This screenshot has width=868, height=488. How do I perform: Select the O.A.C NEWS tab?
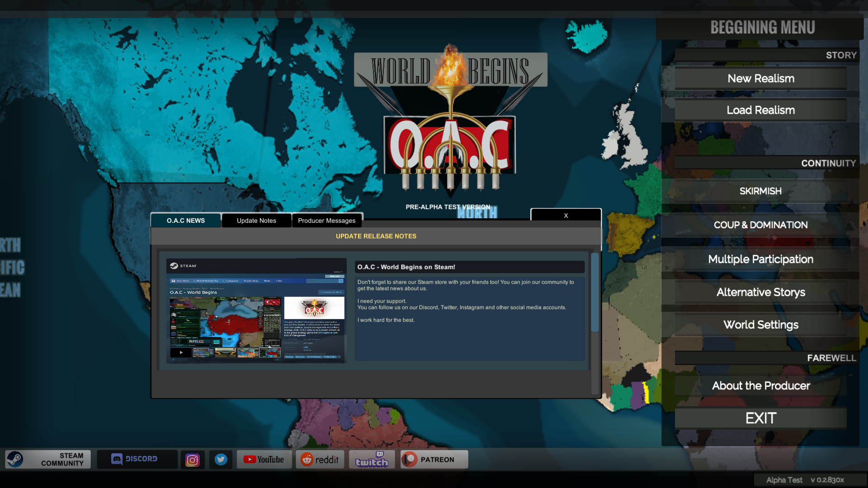[185, 221]
